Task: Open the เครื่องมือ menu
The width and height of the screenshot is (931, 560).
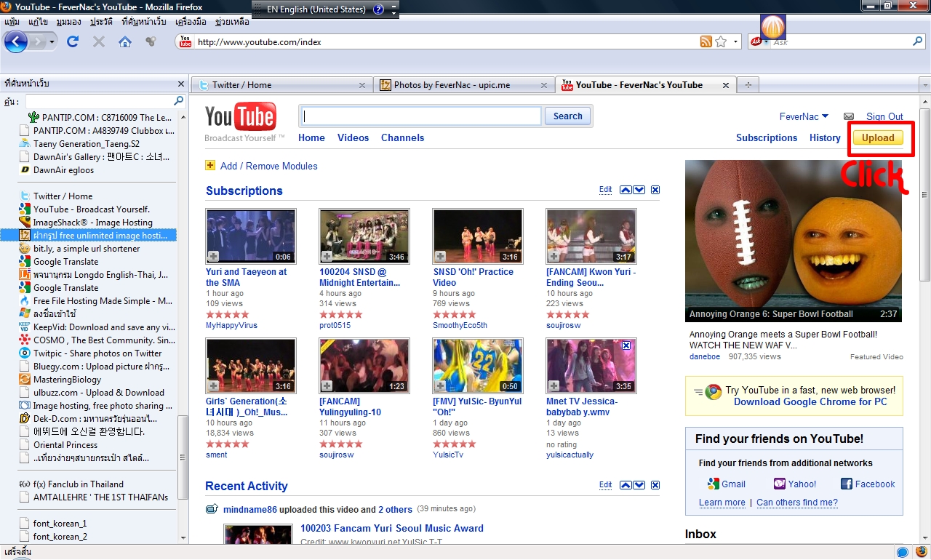Action: 191,22
